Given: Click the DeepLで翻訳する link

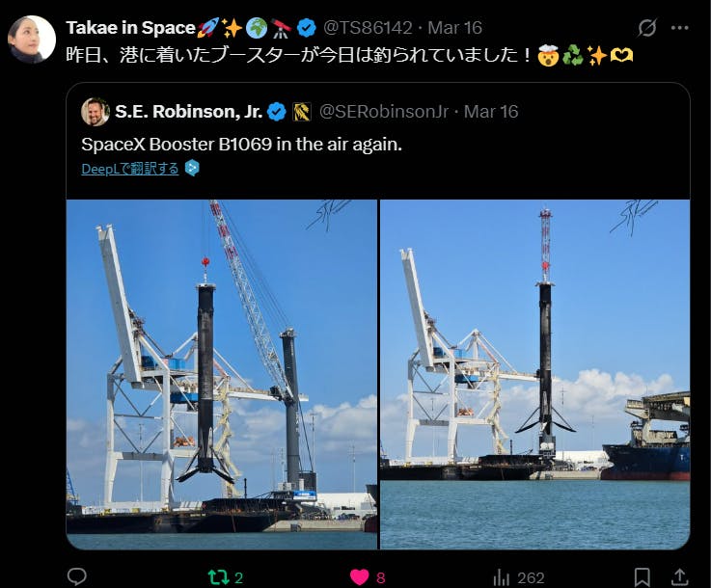Looking at the screenshot, I should coord(129,169).
